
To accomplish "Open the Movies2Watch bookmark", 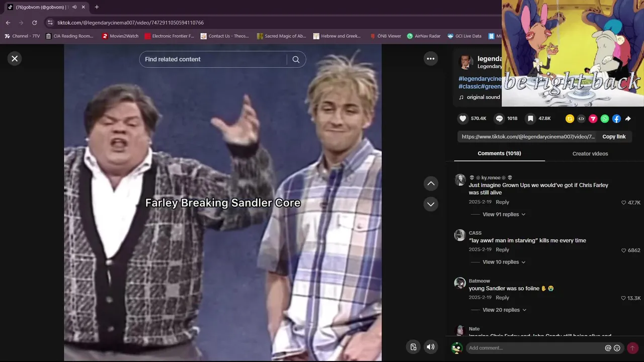I will (x=120, y=36).
